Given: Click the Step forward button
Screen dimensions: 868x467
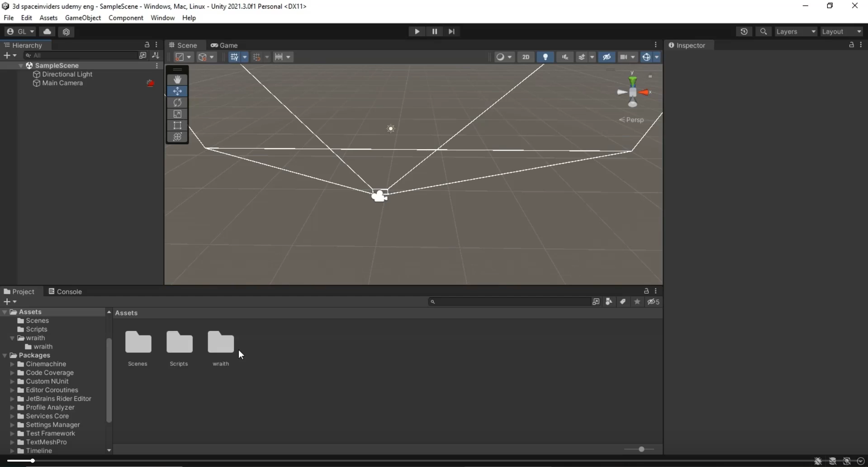Looking at the screenshot, I should (451, 31).
